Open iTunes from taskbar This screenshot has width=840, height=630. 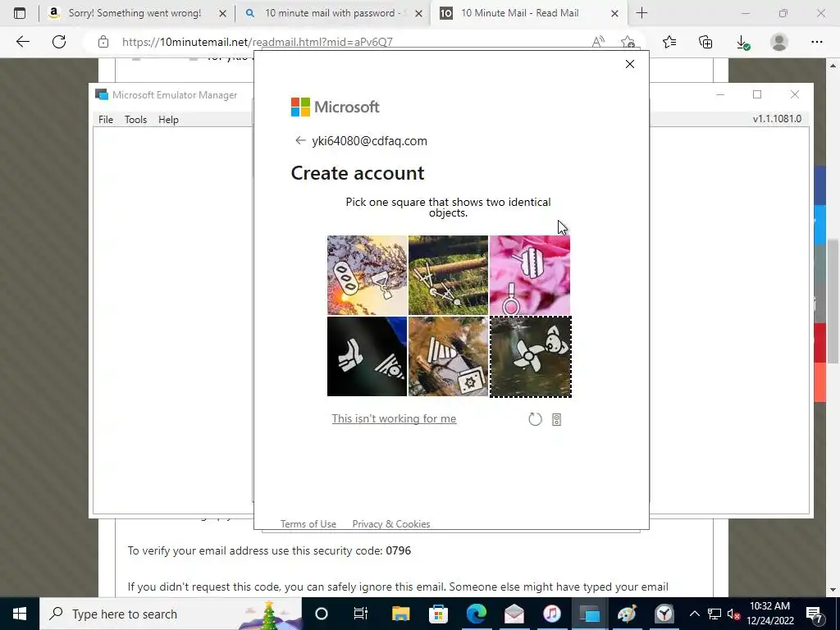point(551,614)
